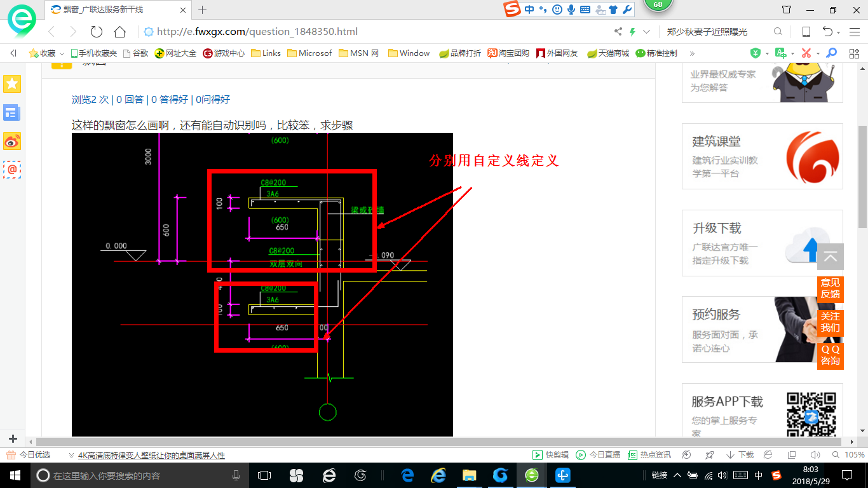Open the 淘宝团购 bookmark
The image size is (868, 488).
tap(508, 53)
